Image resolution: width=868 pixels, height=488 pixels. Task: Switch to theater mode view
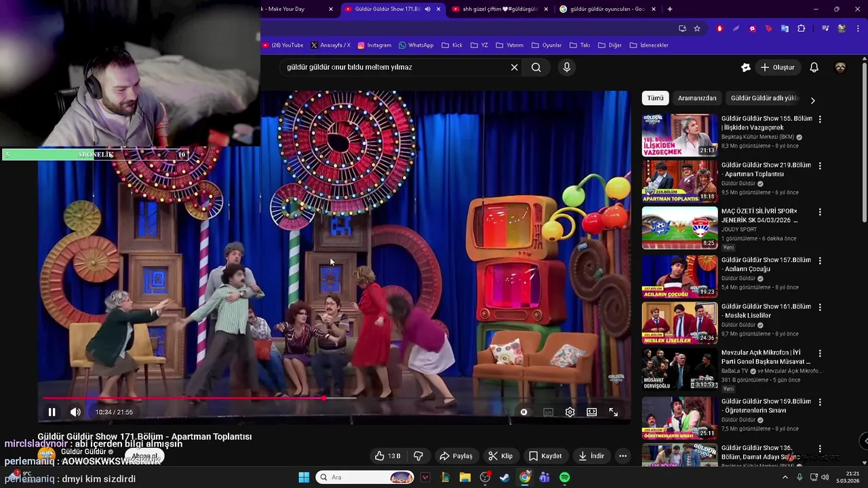point(592,412)
